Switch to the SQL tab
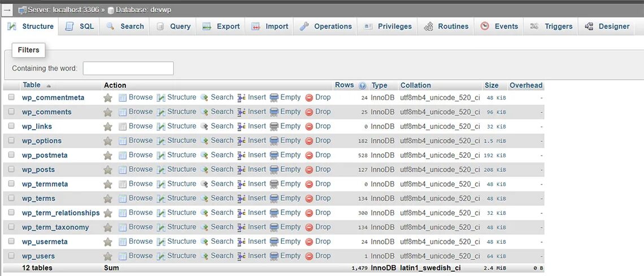This screenshot has width=644, height=276. 80,27
